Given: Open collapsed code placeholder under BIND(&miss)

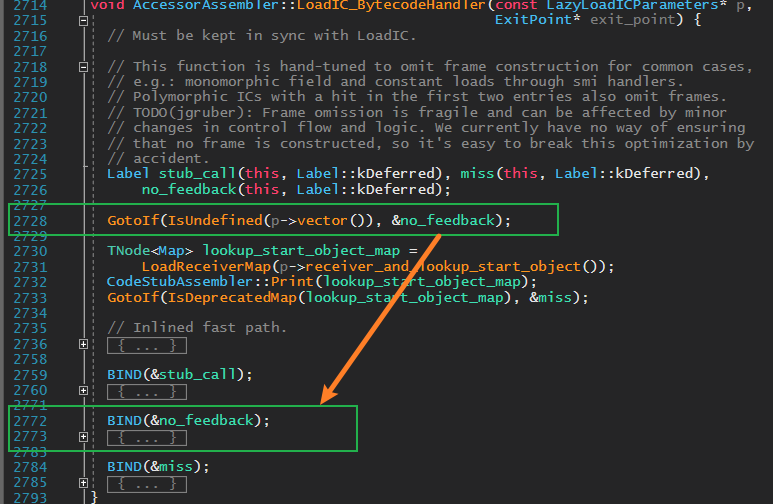Looking at the screenshot, I should point(147,484).
